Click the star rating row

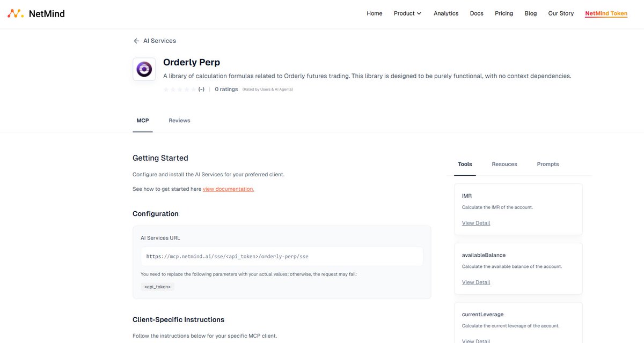tap(180, 90)
